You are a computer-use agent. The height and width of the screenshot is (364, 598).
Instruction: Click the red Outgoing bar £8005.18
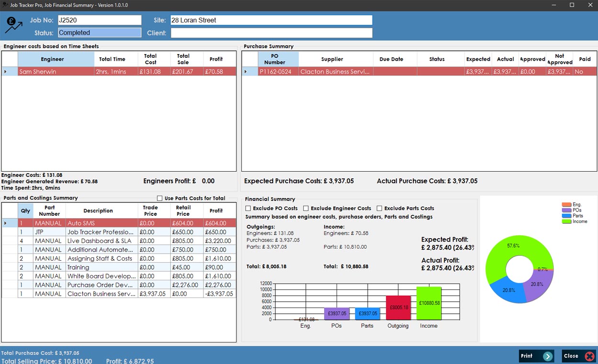coord(398,308)
